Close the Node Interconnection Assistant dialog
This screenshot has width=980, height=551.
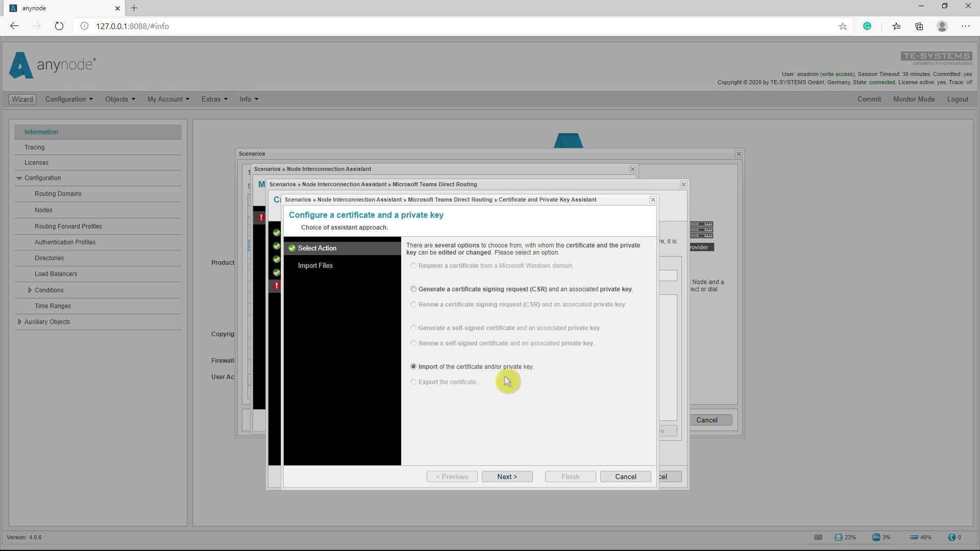coord(632,169)
